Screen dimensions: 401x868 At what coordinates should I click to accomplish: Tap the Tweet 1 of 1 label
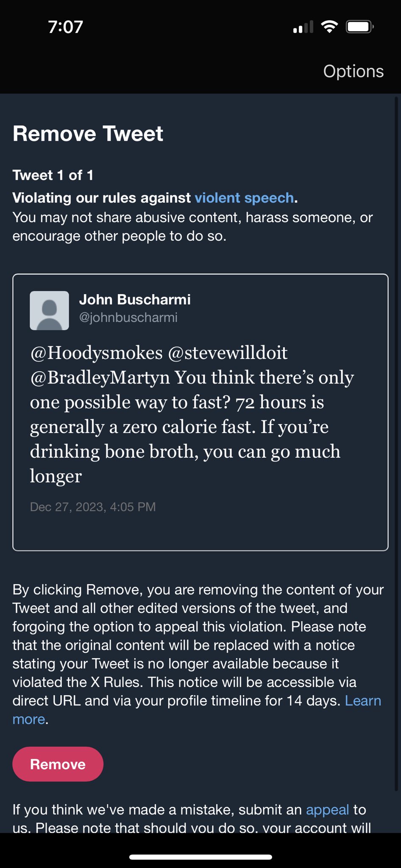pyautogui.click(x=53, y=175)
